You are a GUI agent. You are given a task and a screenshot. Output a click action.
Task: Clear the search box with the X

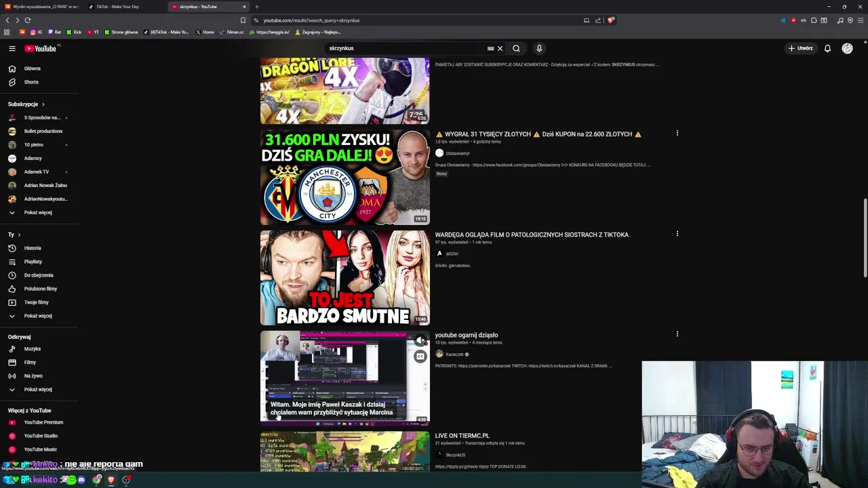pyautogui.click(x=500, y=48)
